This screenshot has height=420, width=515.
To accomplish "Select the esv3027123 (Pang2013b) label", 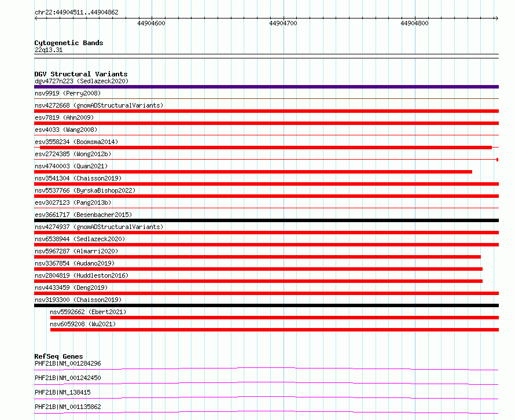I will pyautogui.click(x=73, y=202).
